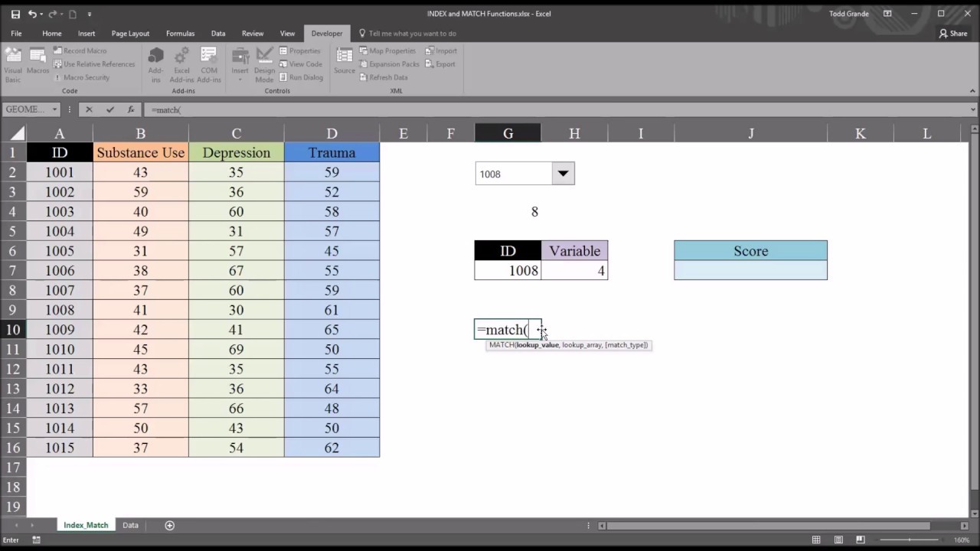
Task: Open Map Properties
Action: point(387,51)
